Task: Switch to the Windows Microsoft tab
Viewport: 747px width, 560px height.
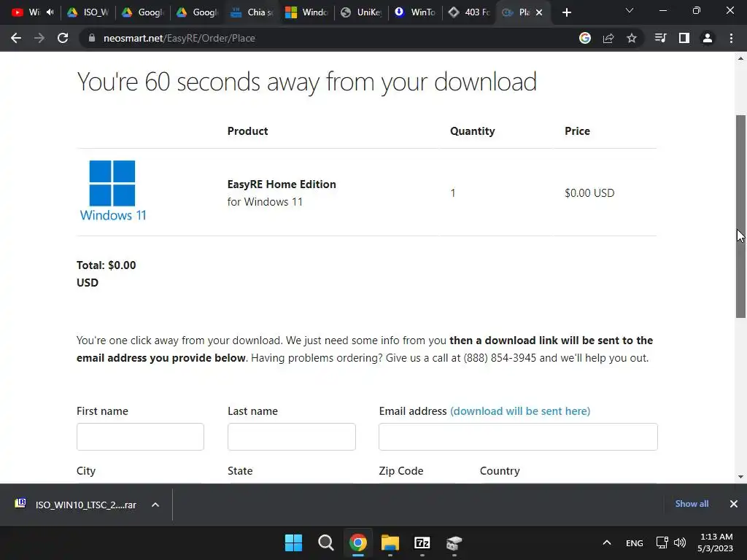Action: (x=307, y=12)
